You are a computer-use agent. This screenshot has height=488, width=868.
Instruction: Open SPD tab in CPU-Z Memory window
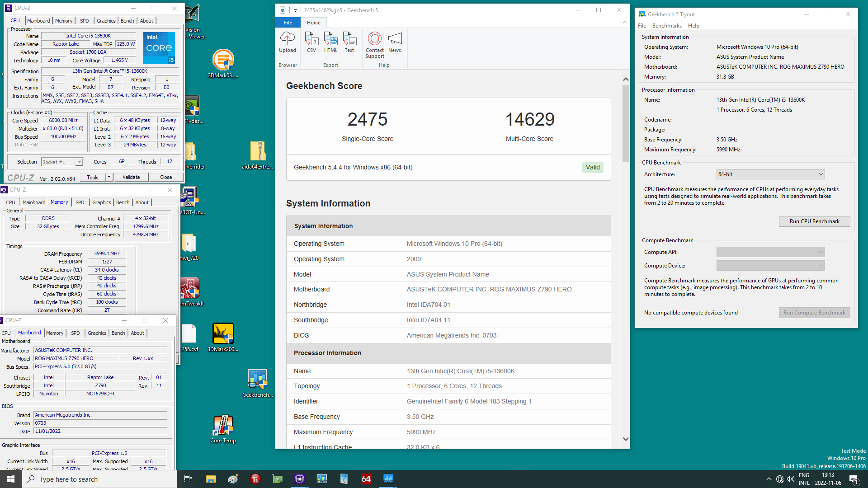pos(80,202)
